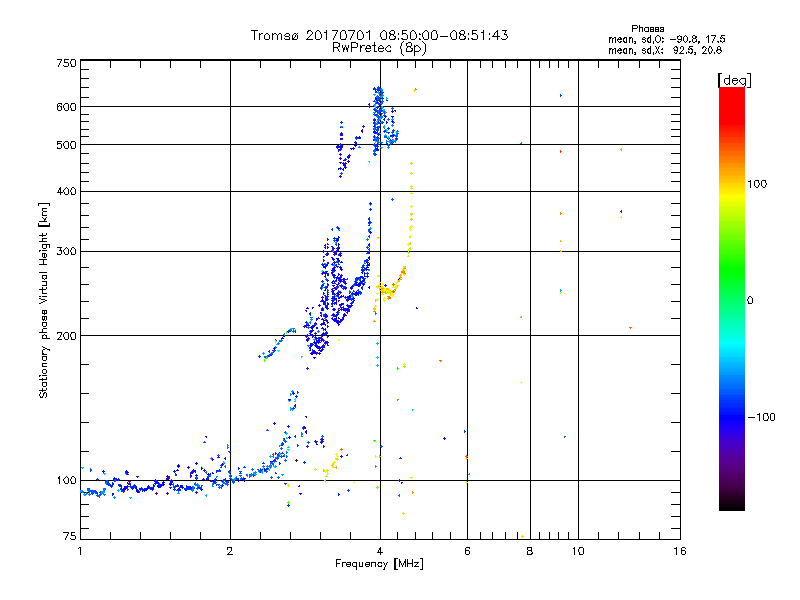
Task: Click the x-axis tick label '1'
Action: coord(80,551)
